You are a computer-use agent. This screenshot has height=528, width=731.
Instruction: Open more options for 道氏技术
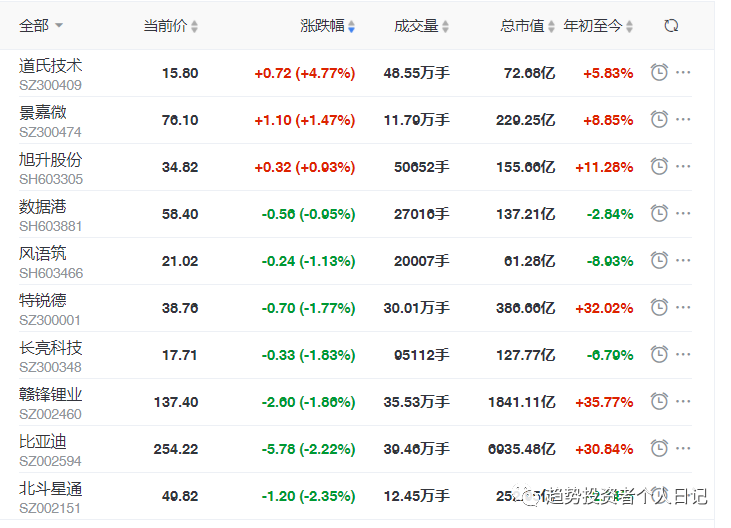(x=683, y=72)
